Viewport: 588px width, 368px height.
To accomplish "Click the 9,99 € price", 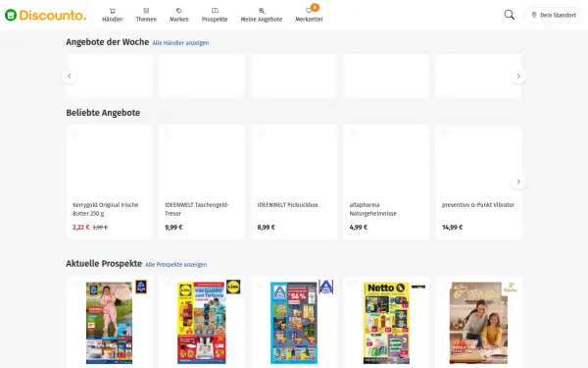I will click(173, 228).
